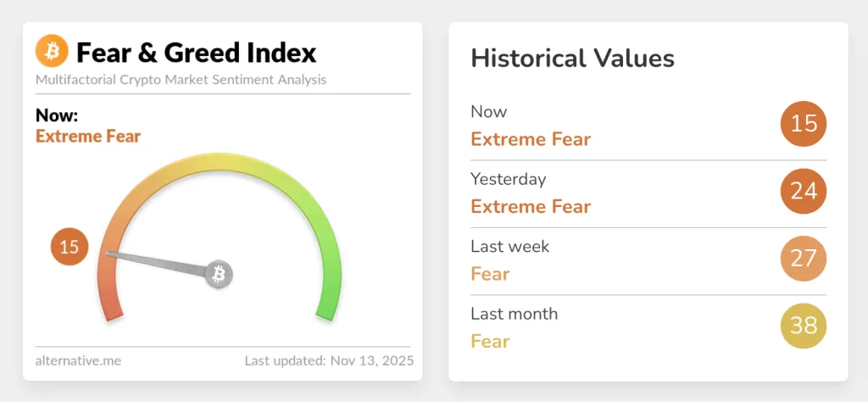Click the Multifactorial Crypto Market Sentiment subtitle
The image size is (868, 402).
(x=181, y=80)
